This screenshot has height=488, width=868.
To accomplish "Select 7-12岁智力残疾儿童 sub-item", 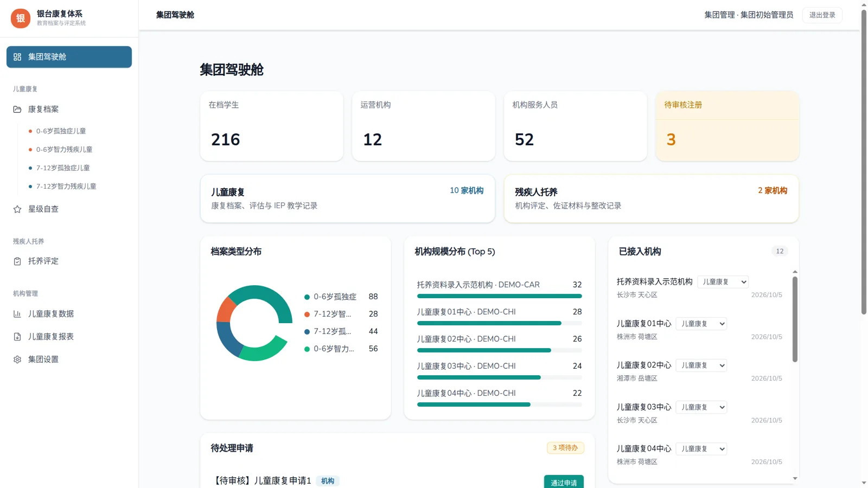I will point(66,187).
